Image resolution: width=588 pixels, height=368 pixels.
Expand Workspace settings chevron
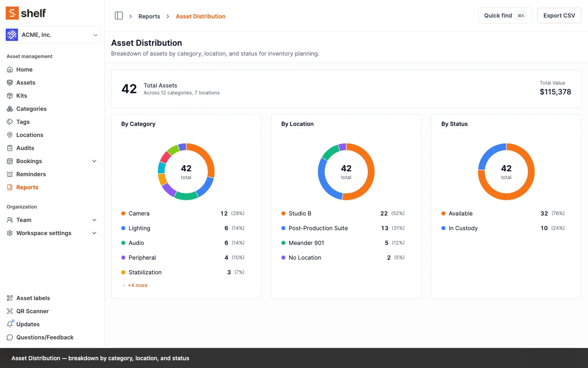pyautogui.click(x=94, y=233)
